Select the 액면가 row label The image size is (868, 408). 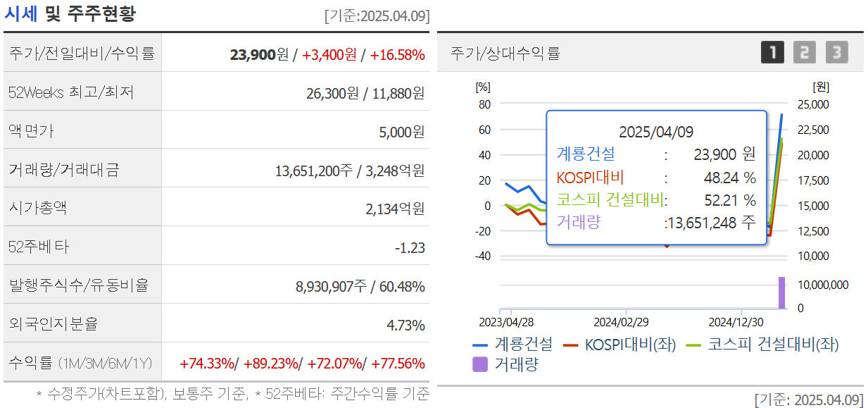(x=31, y=130)
